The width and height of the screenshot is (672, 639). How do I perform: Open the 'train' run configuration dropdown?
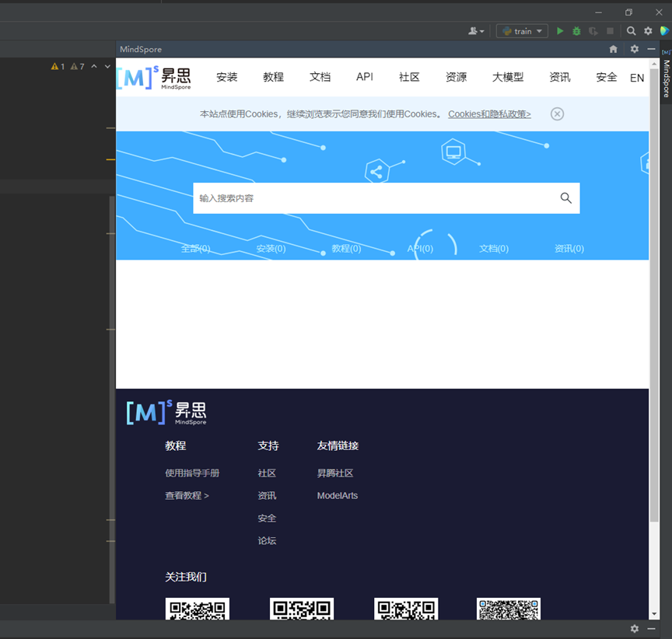point(538,31)
